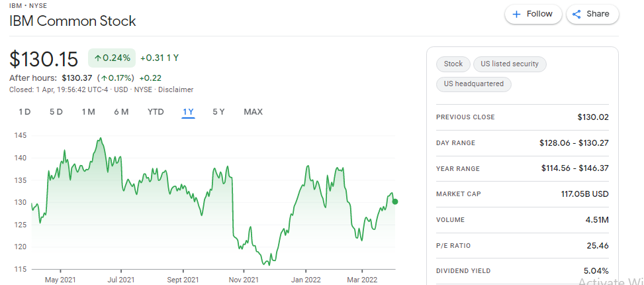
Task: Click the share icon in Share button
Action: point(576,15)
